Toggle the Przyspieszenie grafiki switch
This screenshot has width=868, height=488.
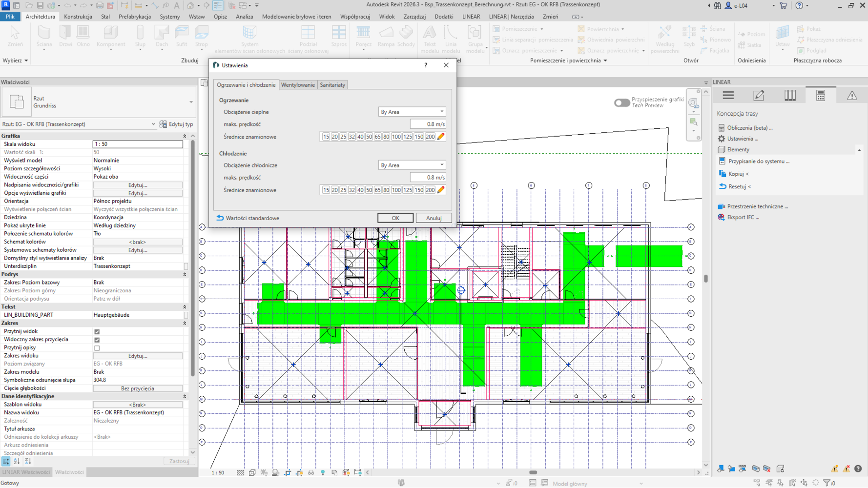click(x=621, y=102)
